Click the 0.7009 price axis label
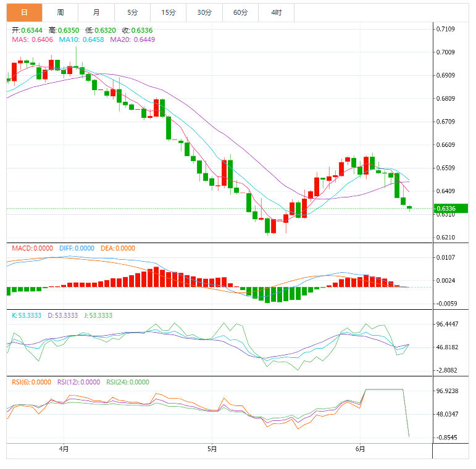Viewport: 476px width, 469px height. (x=445, y=52)
